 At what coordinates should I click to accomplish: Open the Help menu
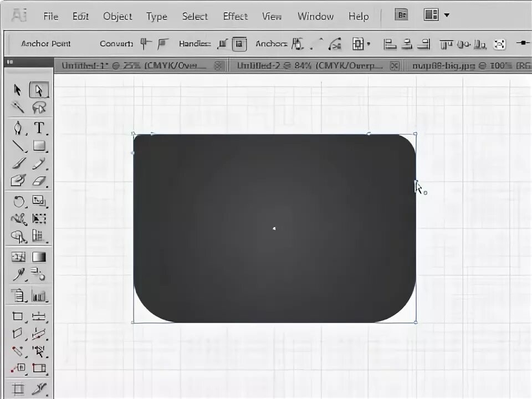click(x=359, y=16)
